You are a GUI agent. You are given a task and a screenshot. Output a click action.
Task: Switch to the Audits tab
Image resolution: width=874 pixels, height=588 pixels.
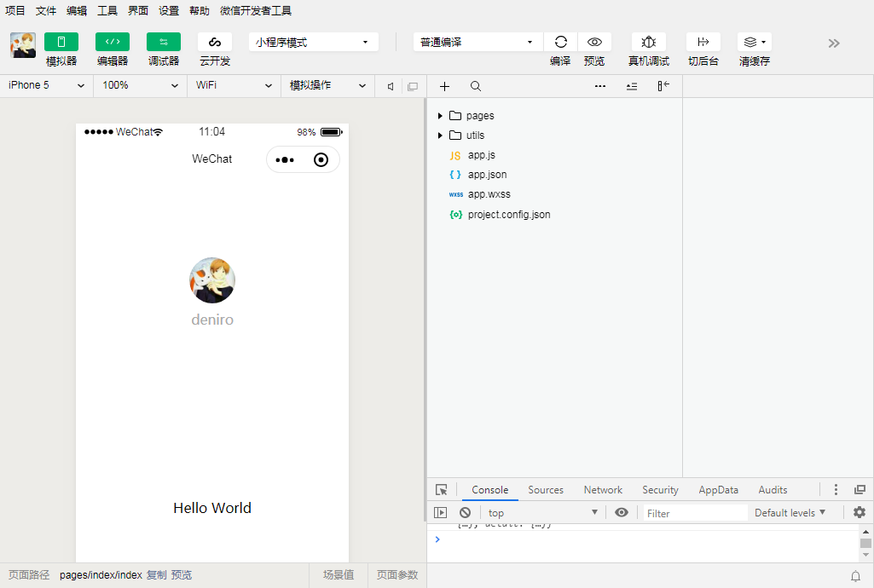(x=773, y=490)
